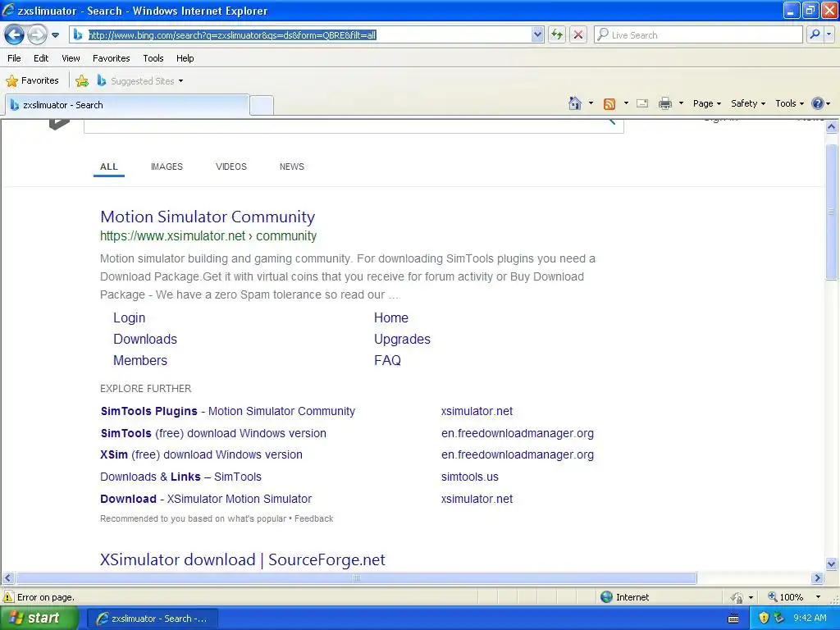This screenshot has width=840, height=630.
Task: Open the FAQ sitelink
Action: tap(387, 361)
